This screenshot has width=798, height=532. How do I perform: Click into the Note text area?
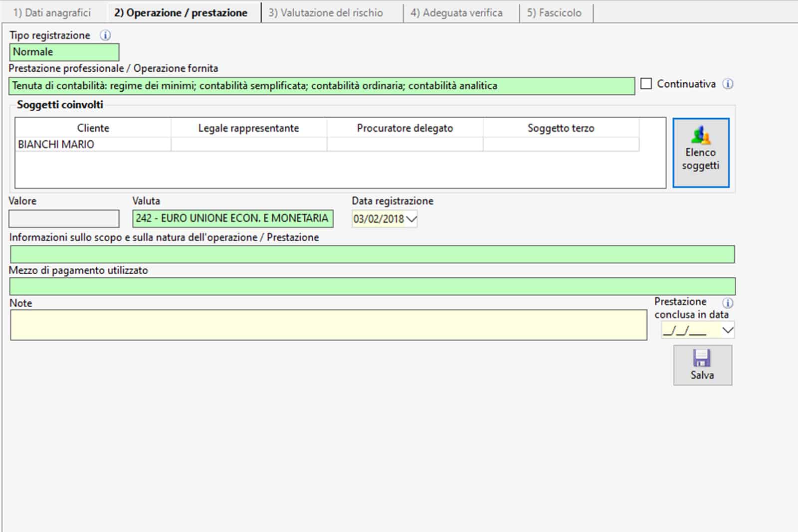[329, 325]
